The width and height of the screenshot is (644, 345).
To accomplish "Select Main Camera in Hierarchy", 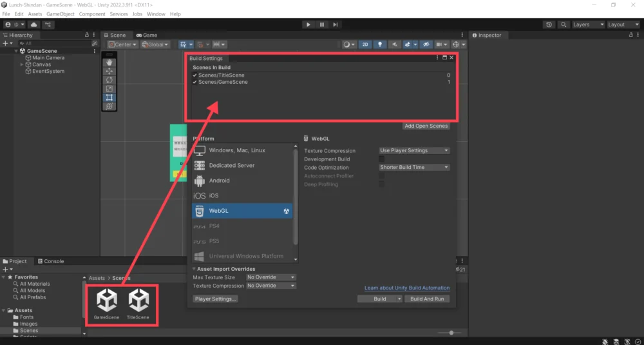I will click(x=48, y=58).
